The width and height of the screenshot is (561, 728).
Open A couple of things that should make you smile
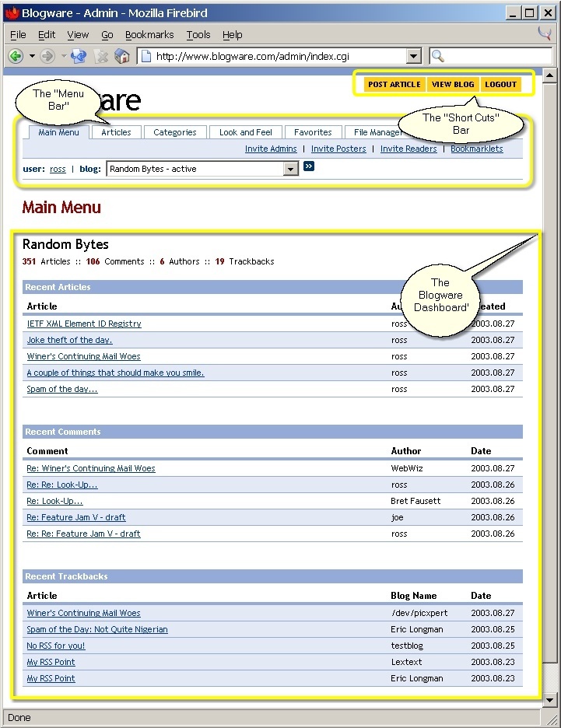[116, 373]
